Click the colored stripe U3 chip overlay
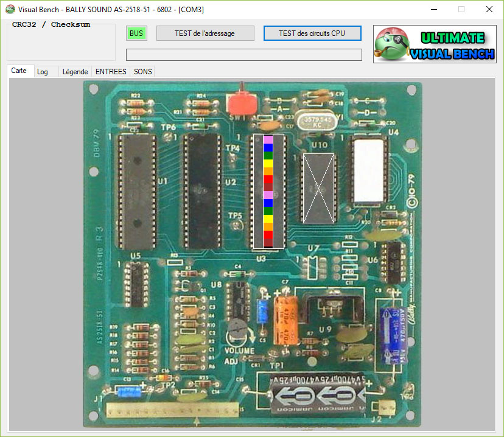 268,192
